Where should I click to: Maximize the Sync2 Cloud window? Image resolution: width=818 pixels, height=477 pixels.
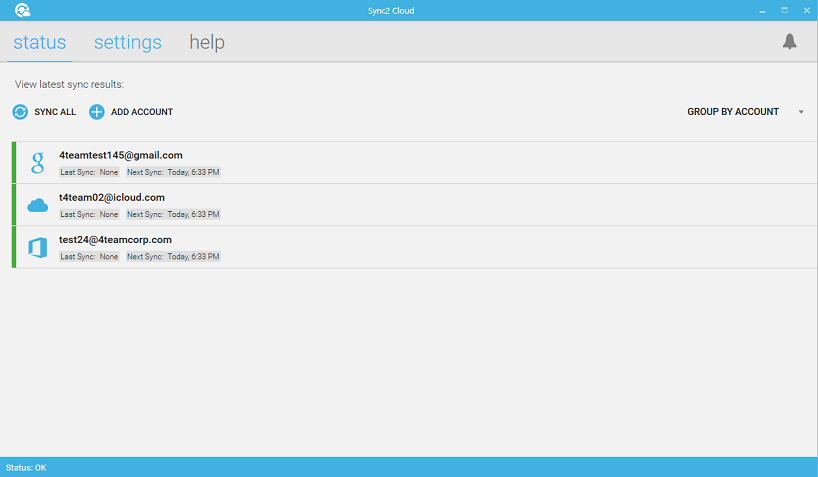click(784, 10)
